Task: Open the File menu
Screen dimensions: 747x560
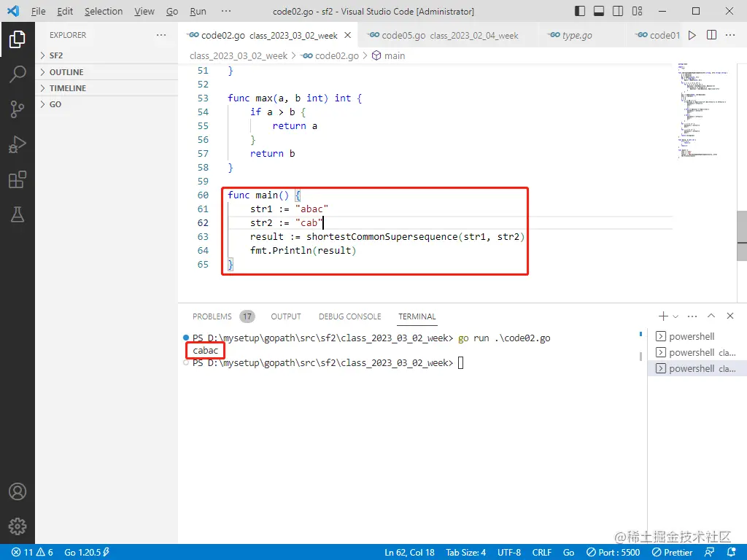Action: (x=38, y=11)
